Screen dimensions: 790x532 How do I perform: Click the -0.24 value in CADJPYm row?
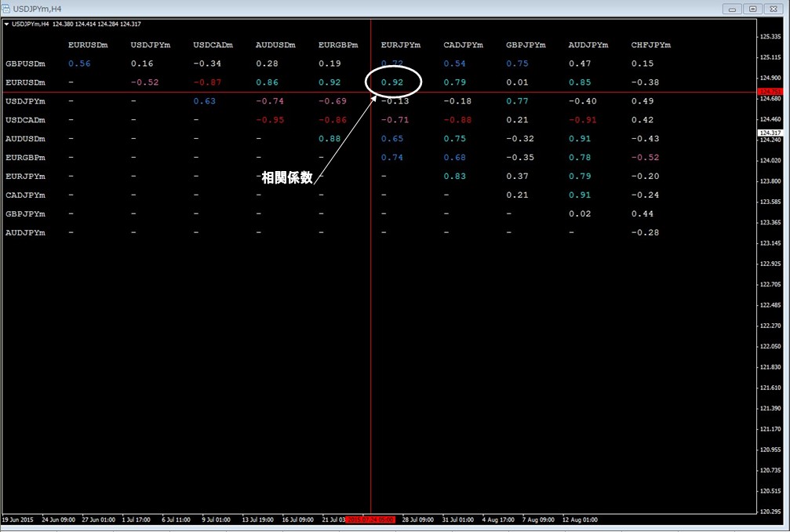coord(645,195)
